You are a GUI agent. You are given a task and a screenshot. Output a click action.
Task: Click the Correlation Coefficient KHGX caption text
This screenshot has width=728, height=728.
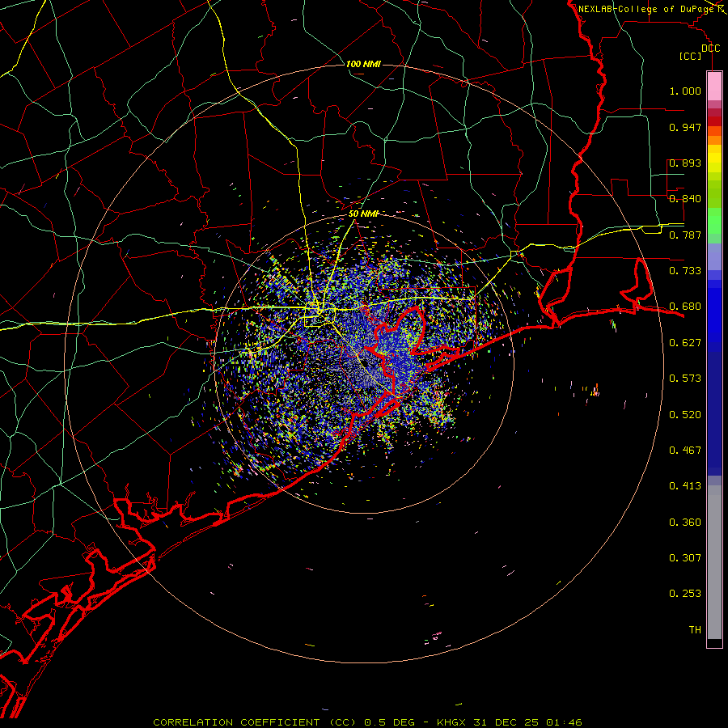(367, 722)
